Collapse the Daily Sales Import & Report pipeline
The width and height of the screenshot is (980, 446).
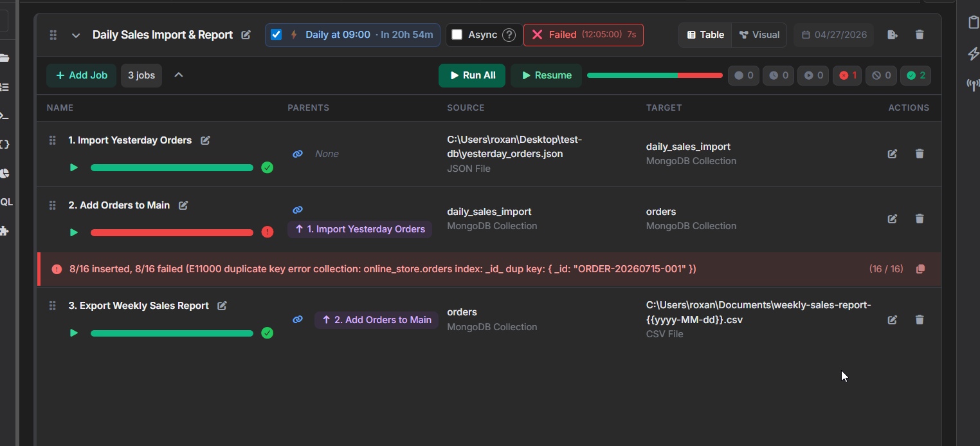pyautogui.click(x=76, y=35)
